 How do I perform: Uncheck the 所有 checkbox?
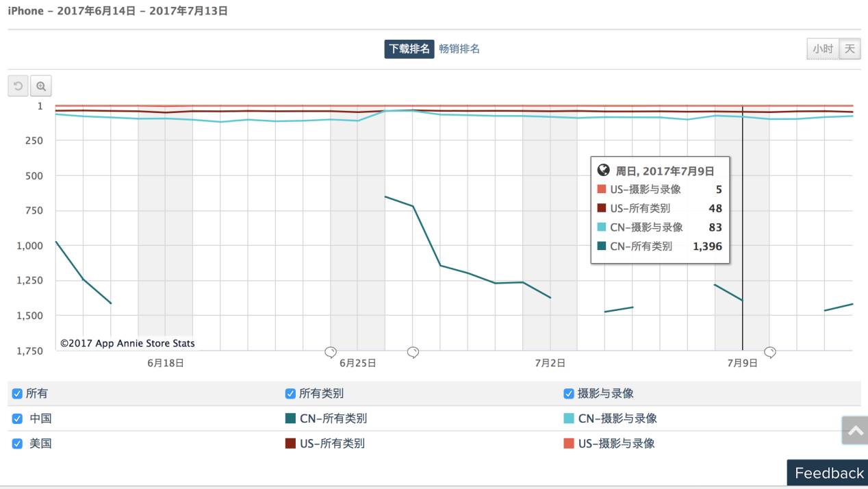coord(17,394)
